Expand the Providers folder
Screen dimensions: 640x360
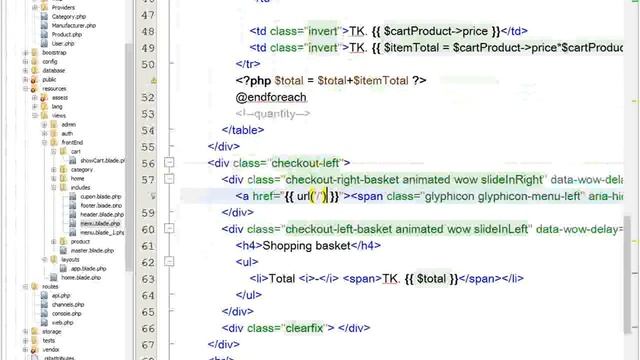[x=35, y=7]
